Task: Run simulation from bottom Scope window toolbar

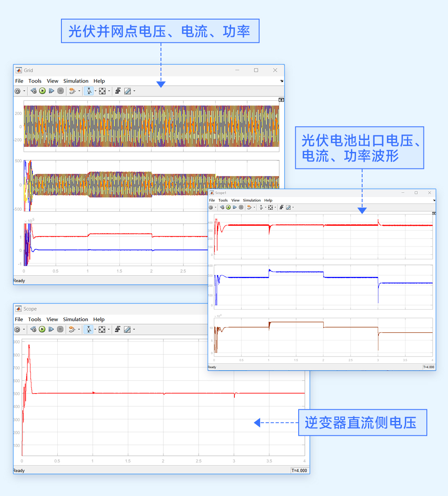Action: click(x=42, y=330)
